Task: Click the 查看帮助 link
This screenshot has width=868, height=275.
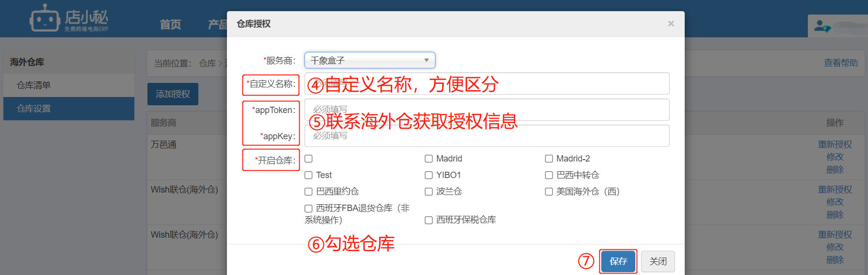Action: pyautogui.click(x=840, y=63)
